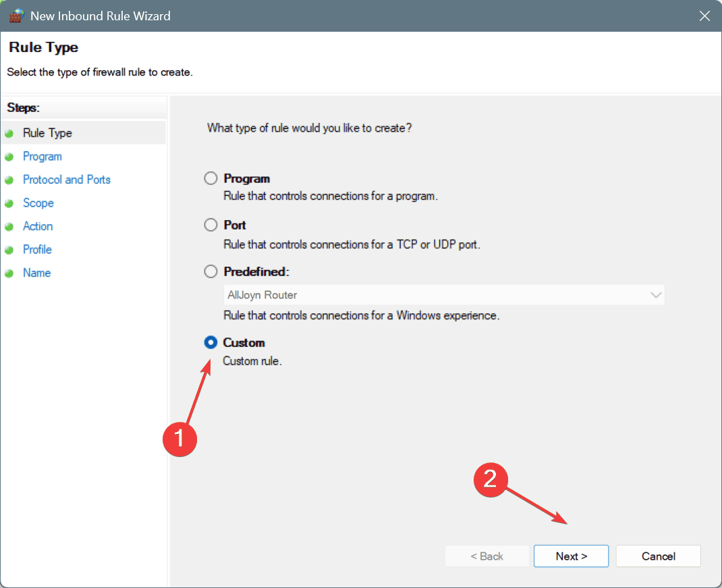Select the Rule Type step
Viewport: 722px width, 588px height.
pyautogui.click(x=47, y=133)
